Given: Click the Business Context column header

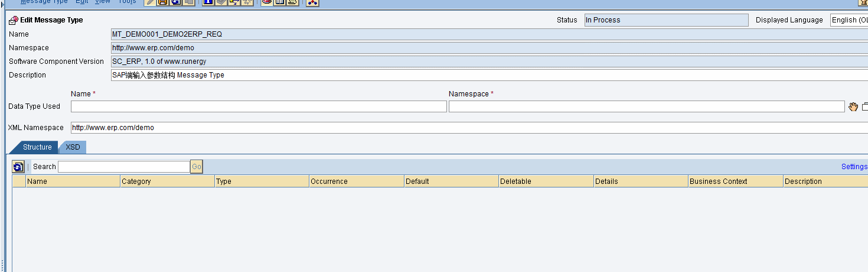Looking at the screenshot, I should [x=736, y=182].
